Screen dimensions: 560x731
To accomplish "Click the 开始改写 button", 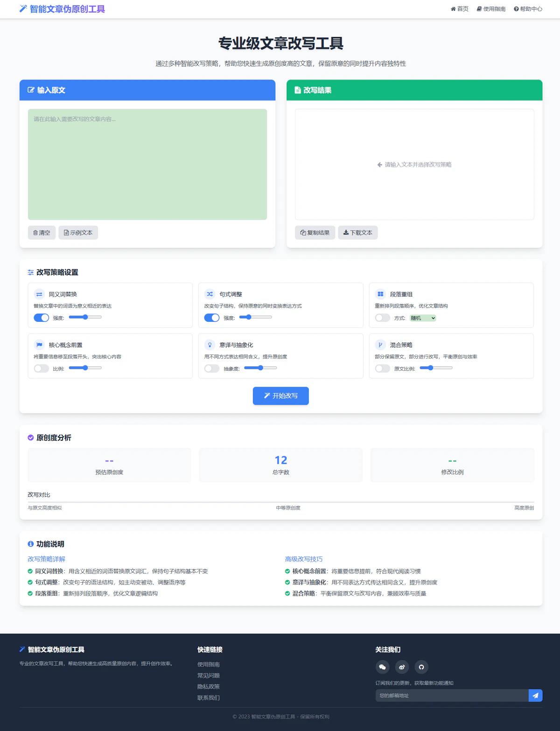I will 280,396.
